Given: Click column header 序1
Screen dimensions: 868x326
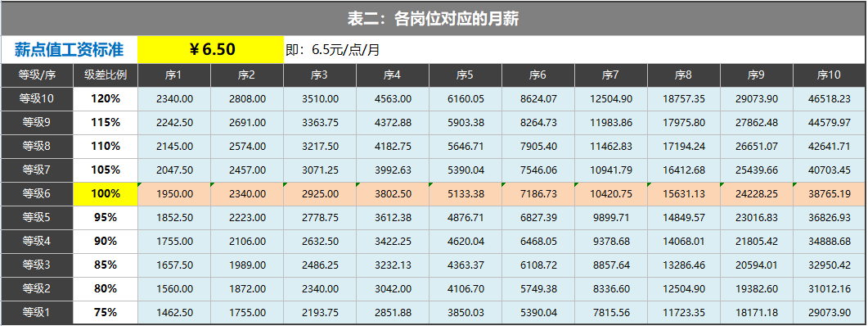Looking at the screenshot, I should 174,75.
